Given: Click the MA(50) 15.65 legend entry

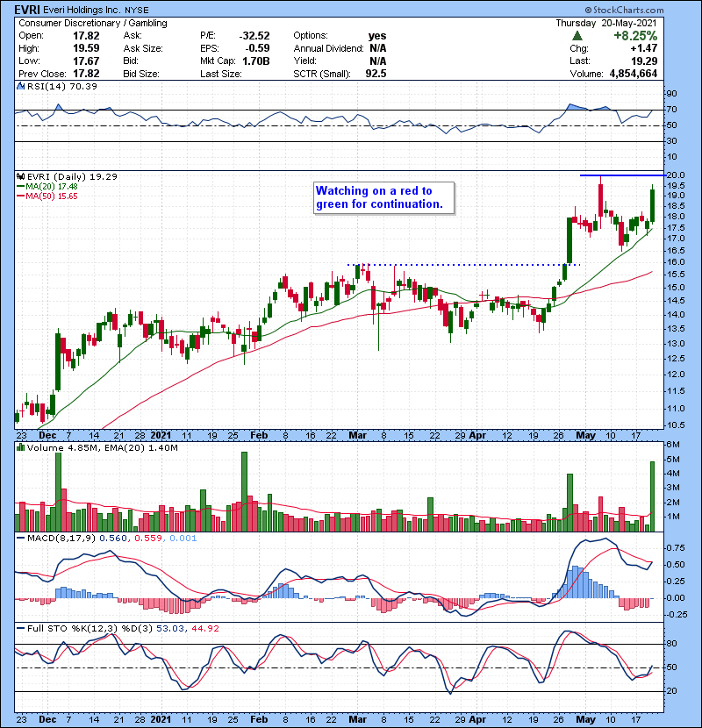Looking at the screenshot, I should click(x=47, y=196).
